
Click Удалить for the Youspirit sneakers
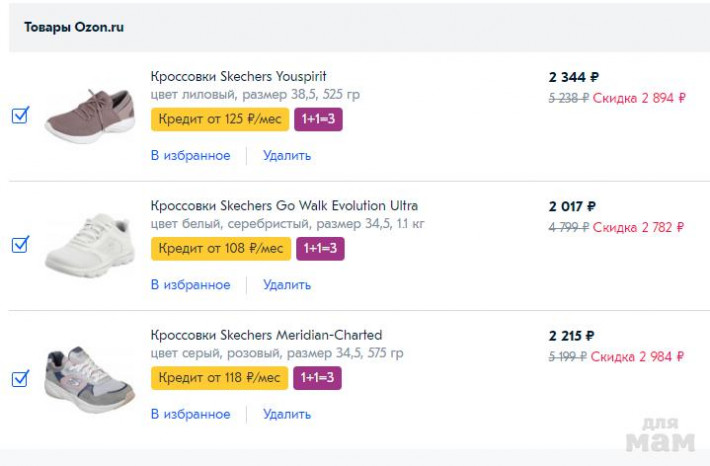click(x=287, y=156)
